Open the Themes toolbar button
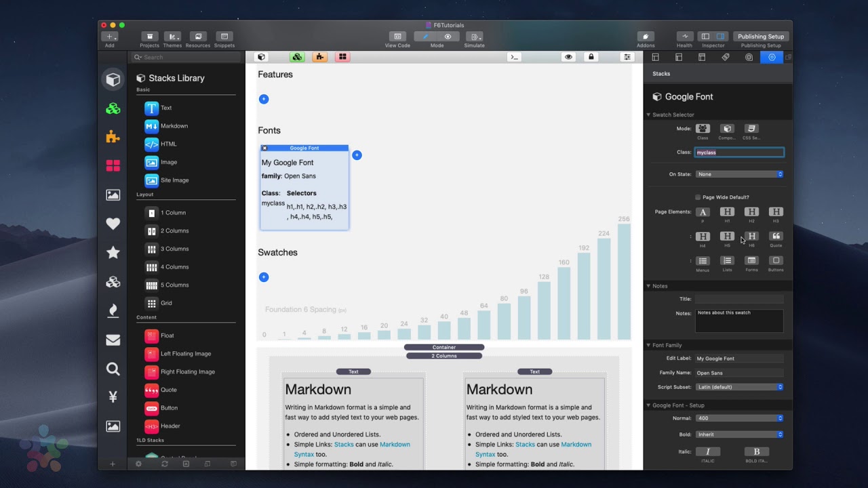Image resolution: width=868 pixels, height=488 pixels. [x=173, y=37]
